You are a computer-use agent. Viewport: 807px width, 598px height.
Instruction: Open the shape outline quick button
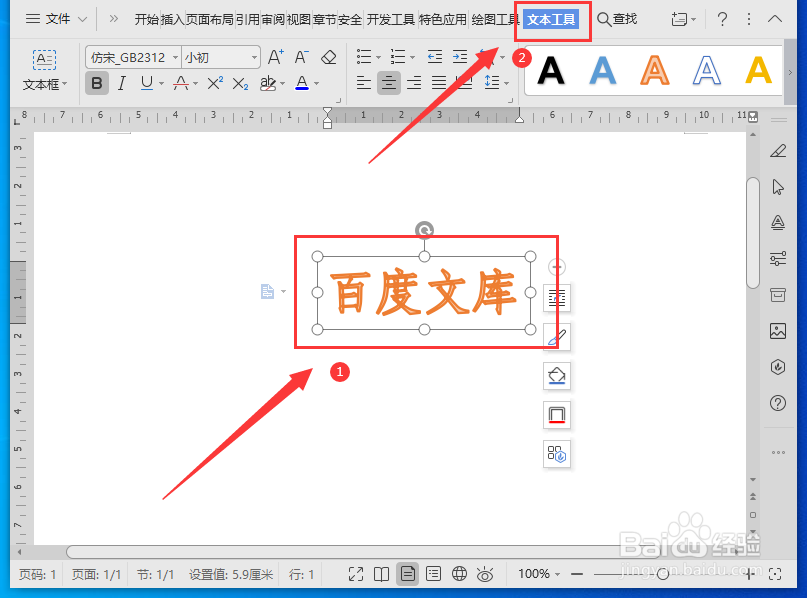557,415
